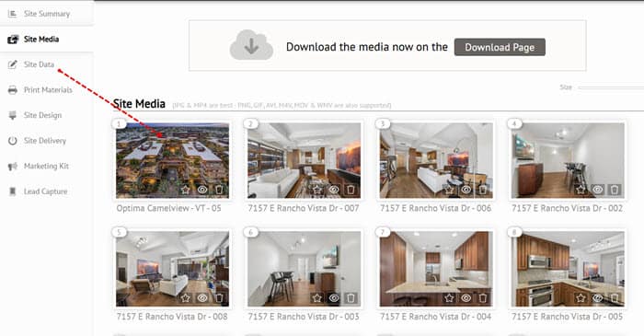
Task: Toggle visibility of Rancho Vista Dr - 008
Action: coord(202,298)
